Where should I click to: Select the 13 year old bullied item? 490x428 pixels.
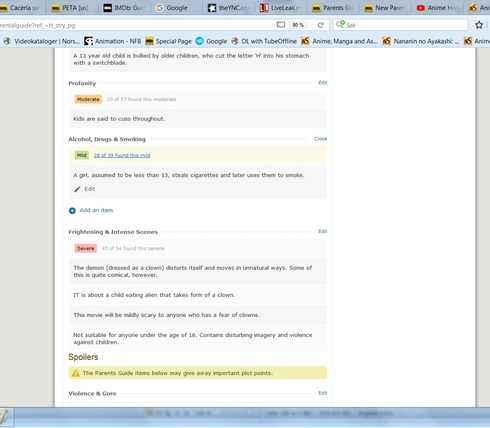point(198,60)
